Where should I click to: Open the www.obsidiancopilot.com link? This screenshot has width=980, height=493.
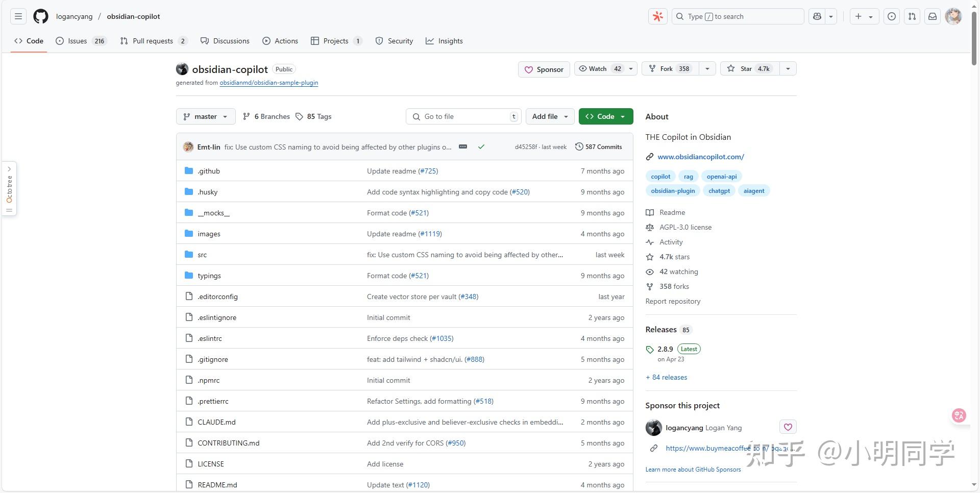coord(701,157)
